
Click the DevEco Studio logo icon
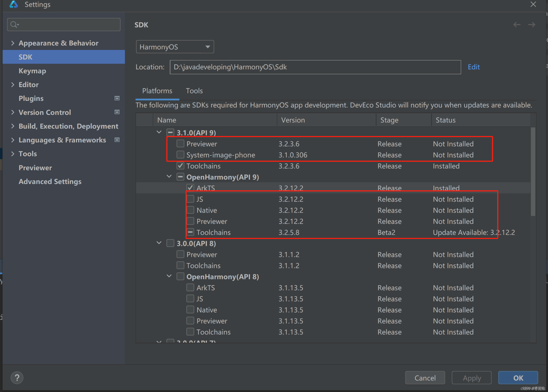(x=14, y=4)
